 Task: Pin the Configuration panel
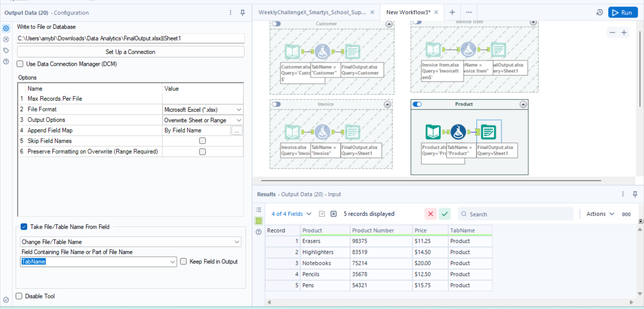coord(243,13)
